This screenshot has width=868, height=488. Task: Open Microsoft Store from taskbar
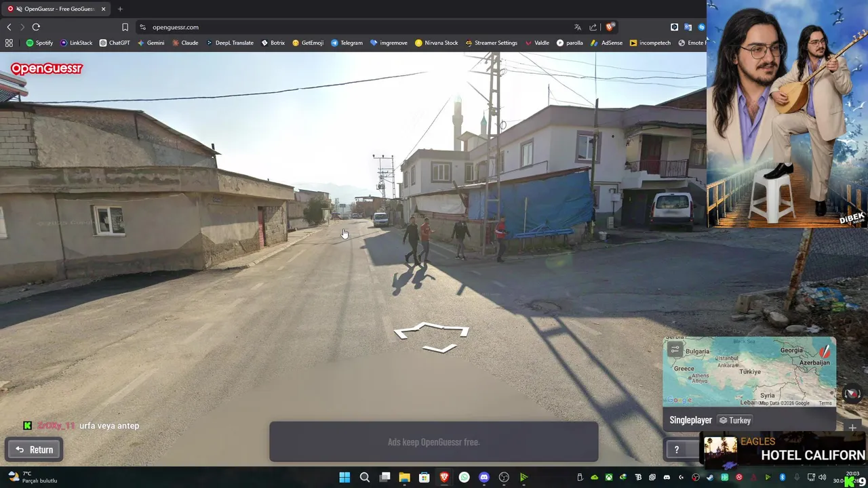(x=424, y=477)
